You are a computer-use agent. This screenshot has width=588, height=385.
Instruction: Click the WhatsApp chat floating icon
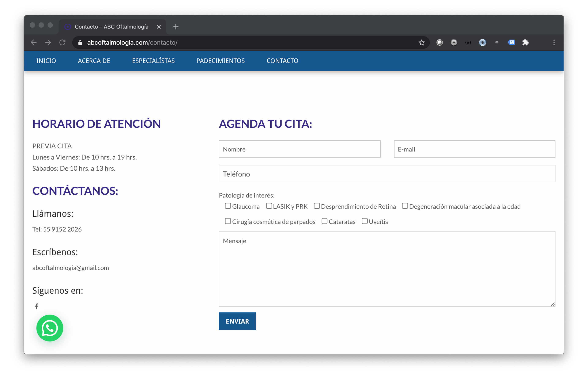point(50,328)
